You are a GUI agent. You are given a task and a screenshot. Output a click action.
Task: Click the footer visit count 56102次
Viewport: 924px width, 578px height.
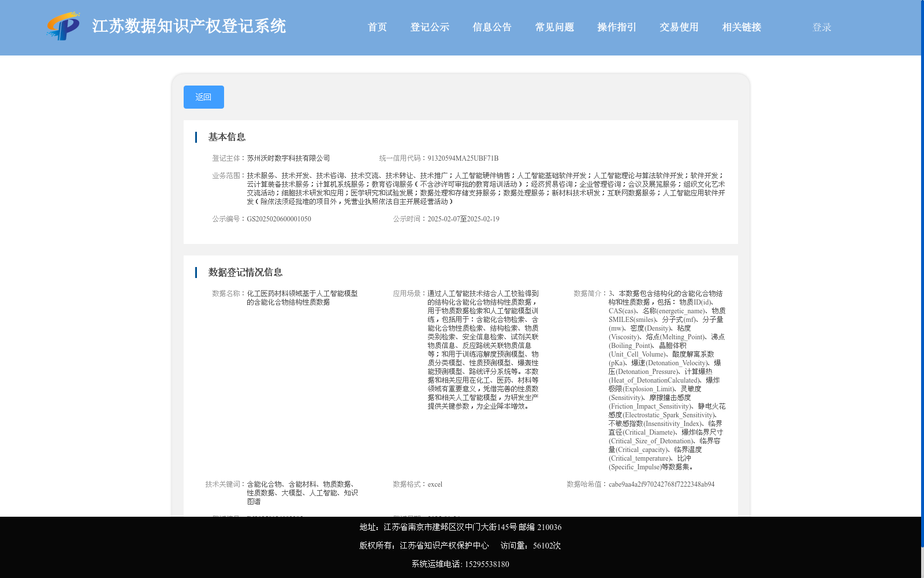coord(547,546)
